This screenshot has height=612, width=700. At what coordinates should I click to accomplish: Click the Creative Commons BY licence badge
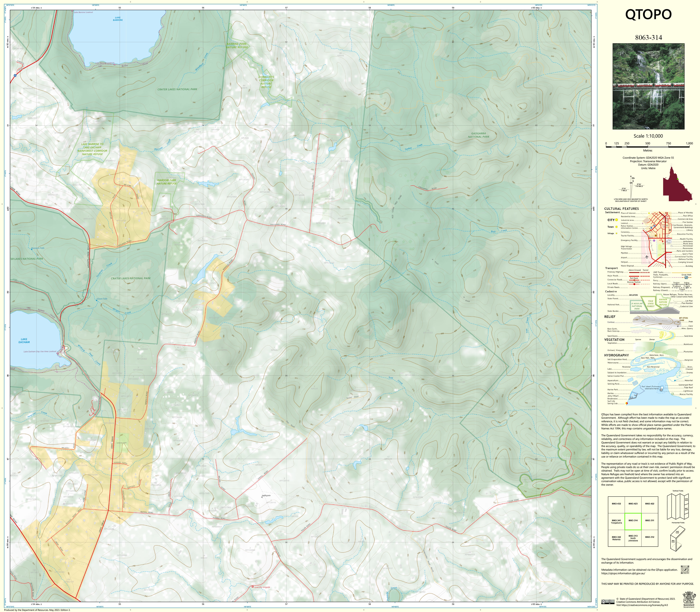click(608, 601)
